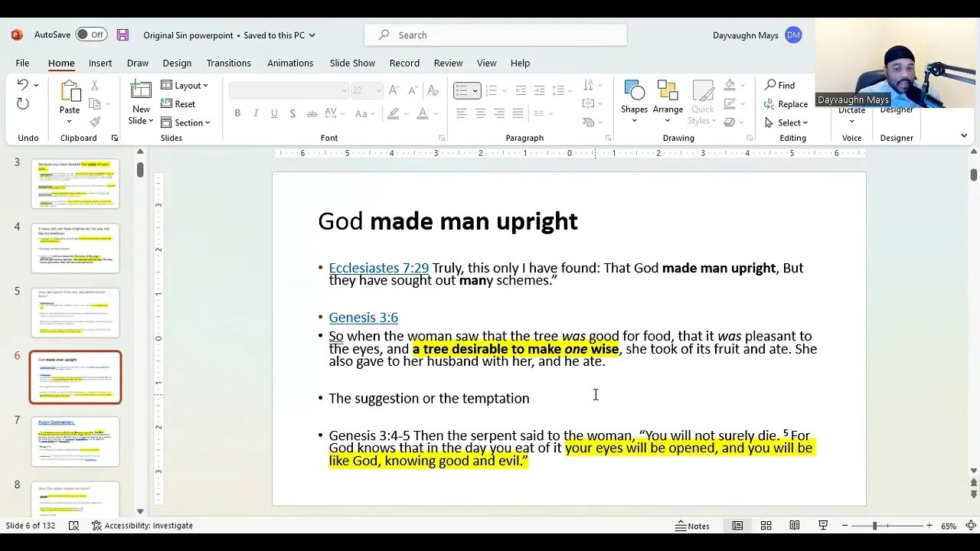This screenshot has height=551, width=980.
Task: Open the Layout dropdown
Action: click(x=185, y=86)
